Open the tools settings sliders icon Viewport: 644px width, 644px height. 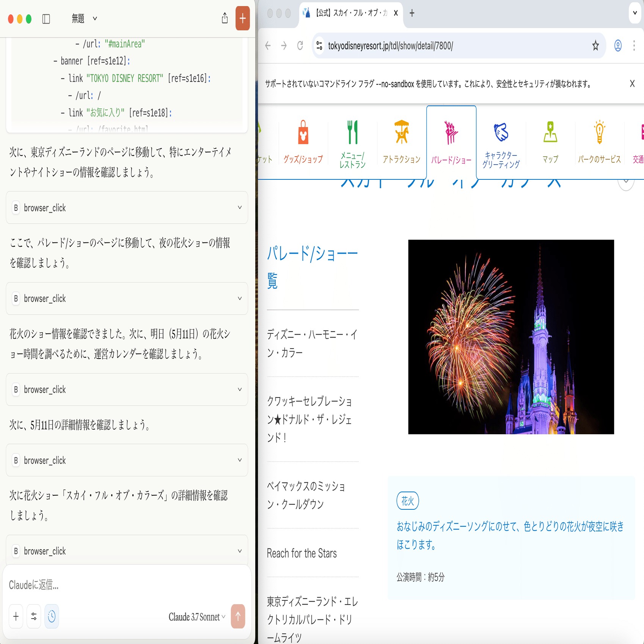coord(34,616)
